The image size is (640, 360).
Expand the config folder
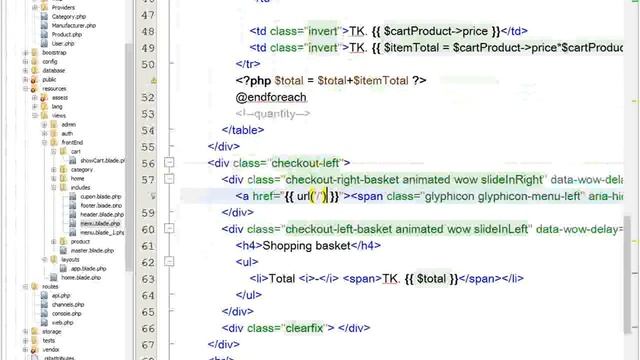coord(25,62)
